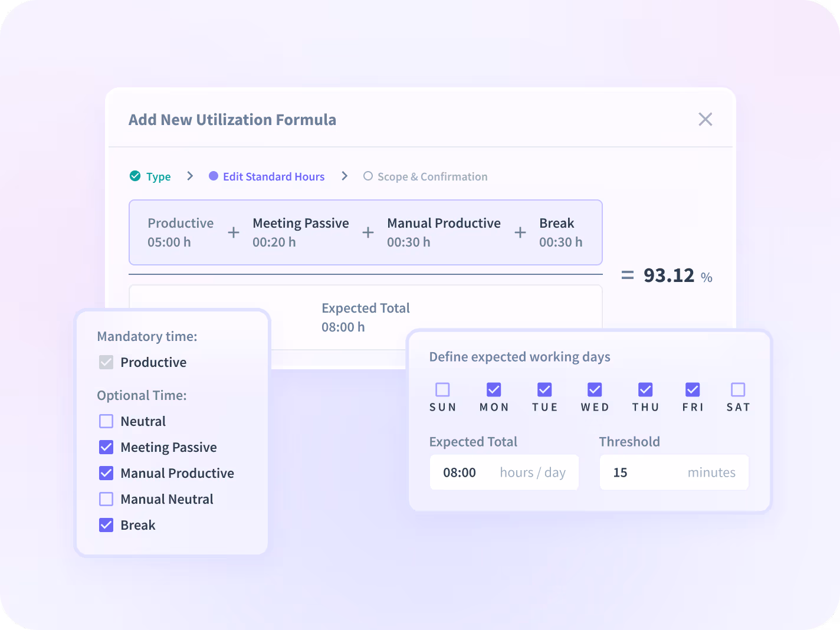This screenshot has height=630, width=840.
Task: Uncheck the Meeting Passive checkbox
Action: click(x=106, y=447)
